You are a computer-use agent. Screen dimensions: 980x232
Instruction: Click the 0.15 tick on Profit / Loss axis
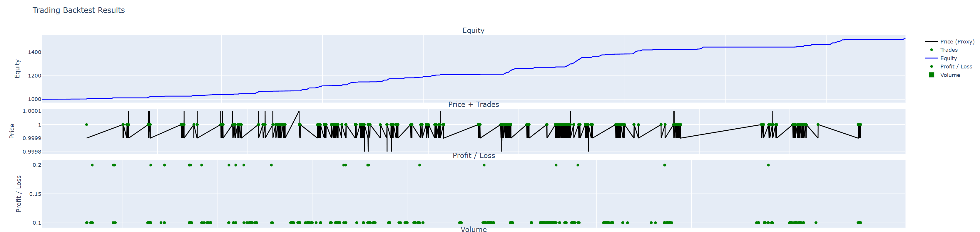coord(35,194)
